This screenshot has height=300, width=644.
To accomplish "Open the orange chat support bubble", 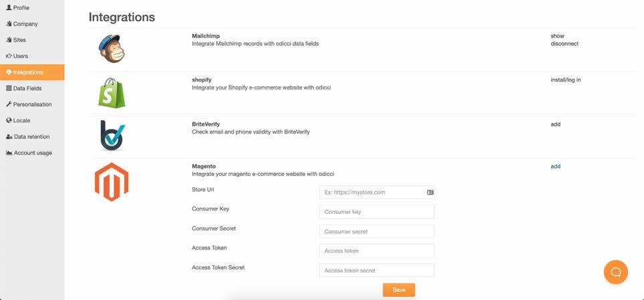I will pos(615,272).
